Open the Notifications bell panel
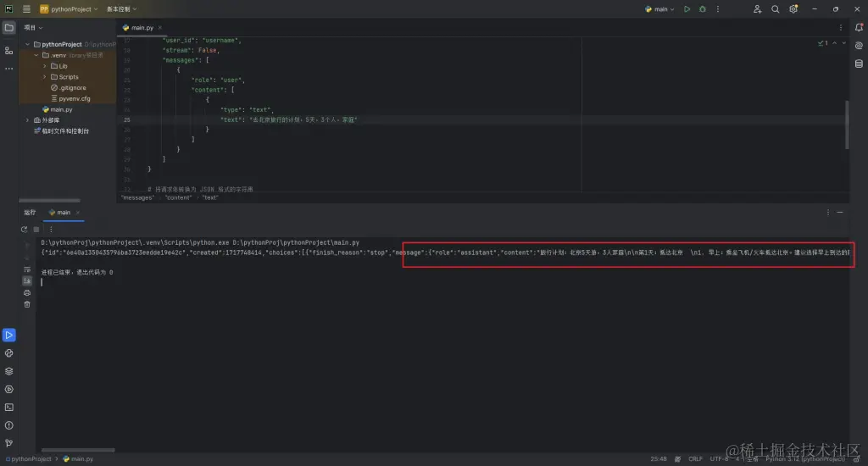The width and height of the screenshot is (868, 466). [x=859, y=27]
